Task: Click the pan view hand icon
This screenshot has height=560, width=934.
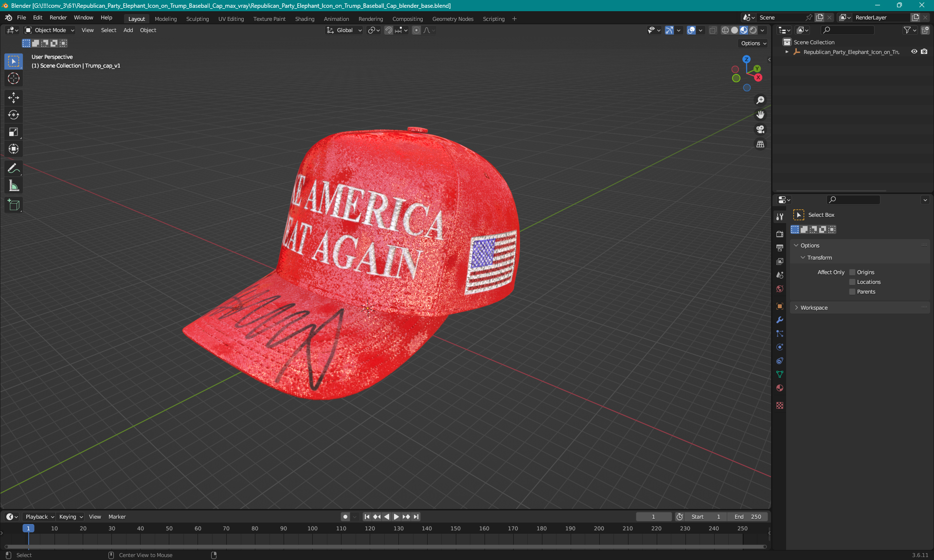Action: pyautogui.click(x=760, y=115)
